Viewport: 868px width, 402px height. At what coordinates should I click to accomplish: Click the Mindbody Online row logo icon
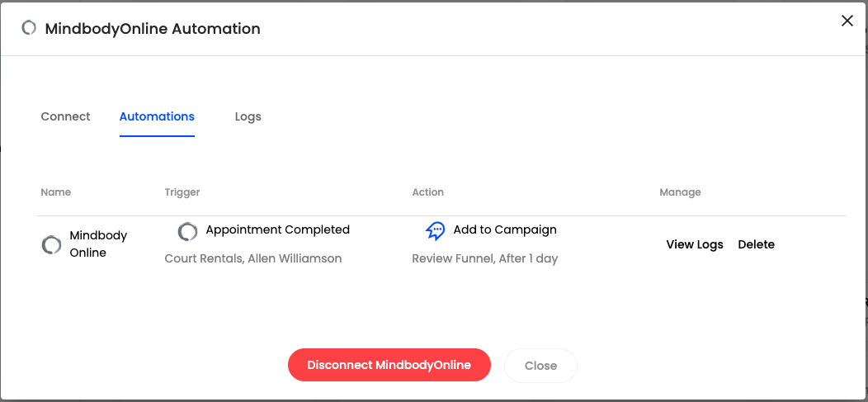coord(51,244)
